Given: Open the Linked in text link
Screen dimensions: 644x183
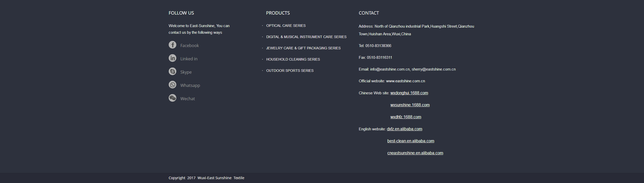Looking at the screenshot, I should pyautogui.click(x=189, y=59).
